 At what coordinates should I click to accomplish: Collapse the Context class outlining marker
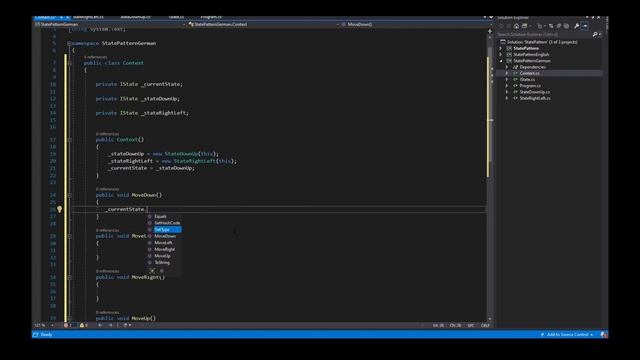[x=70, y=63]
